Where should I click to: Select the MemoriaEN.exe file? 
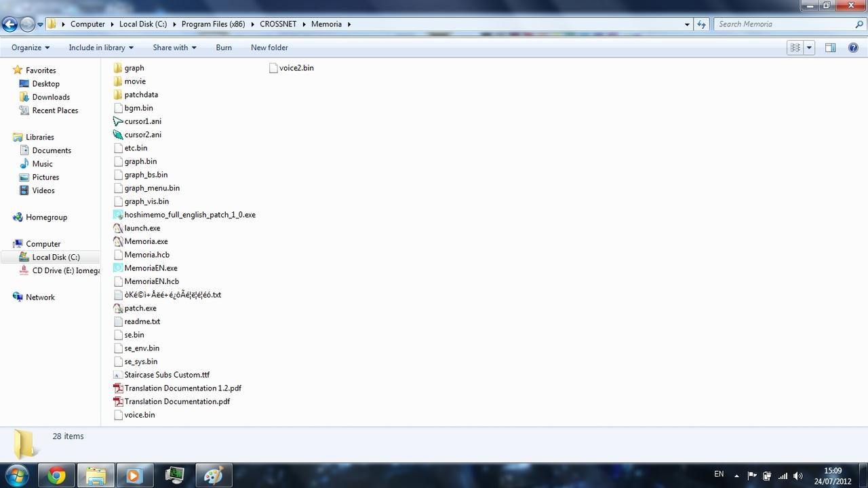[x=151, y=268]
